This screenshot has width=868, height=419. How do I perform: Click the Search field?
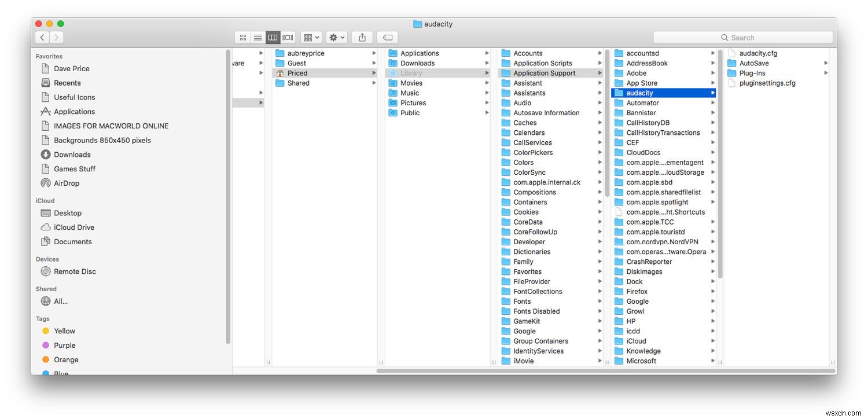743,38
